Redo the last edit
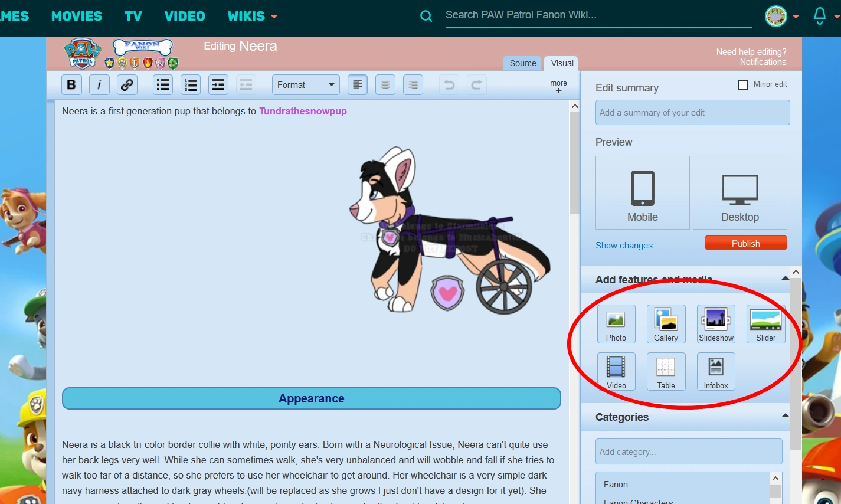This screenshot has width=841, height=504. point(477,85)
